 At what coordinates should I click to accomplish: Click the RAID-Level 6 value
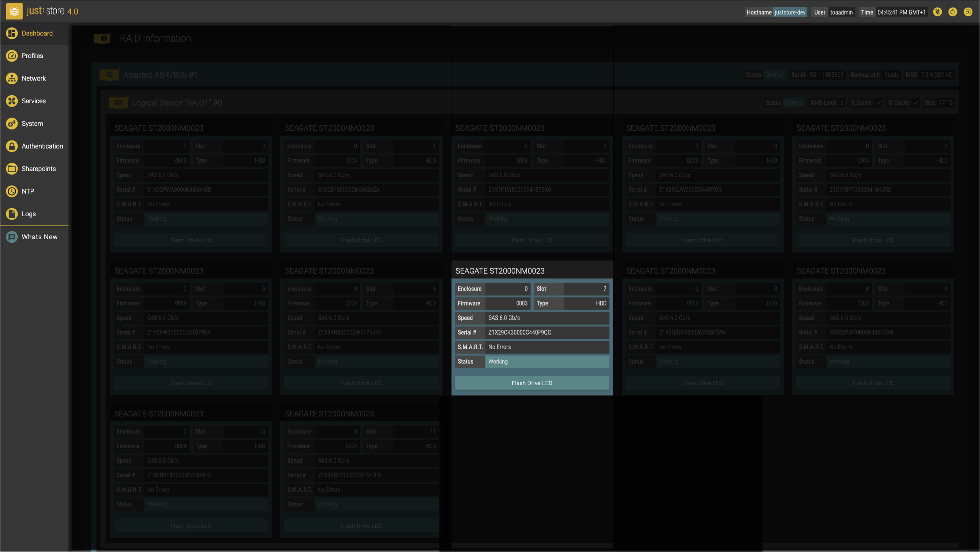(841, 103)
